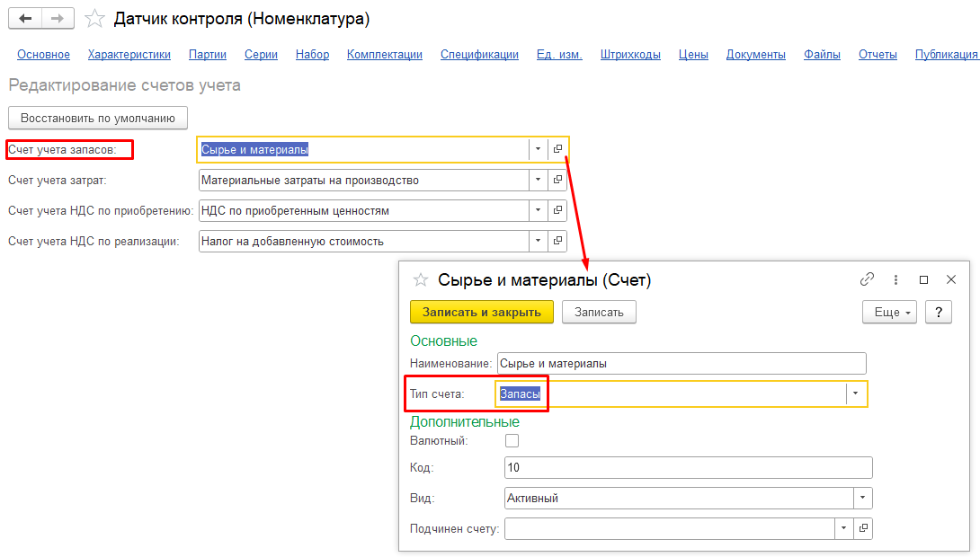
Task: Star Датчик контроля as favorite
Action: click(x=95, y=19)
